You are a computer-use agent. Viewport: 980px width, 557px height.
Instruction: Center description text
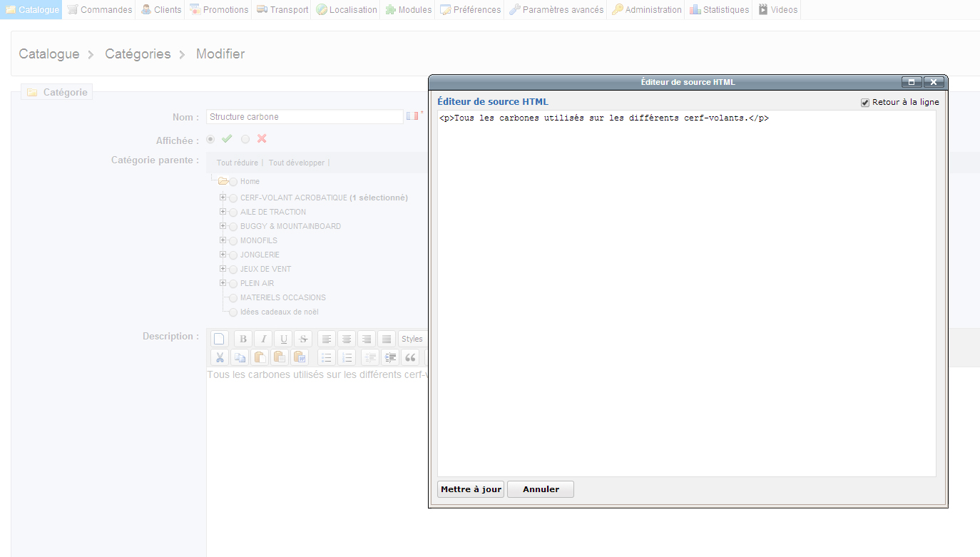click(346, 339)
